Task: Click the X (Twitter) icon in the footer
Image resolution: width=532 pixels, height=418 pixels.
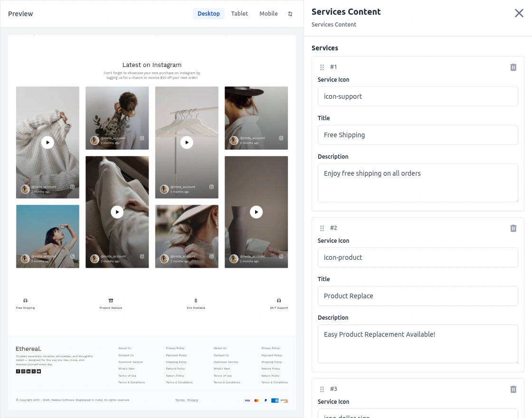Action: pos(34,371)
